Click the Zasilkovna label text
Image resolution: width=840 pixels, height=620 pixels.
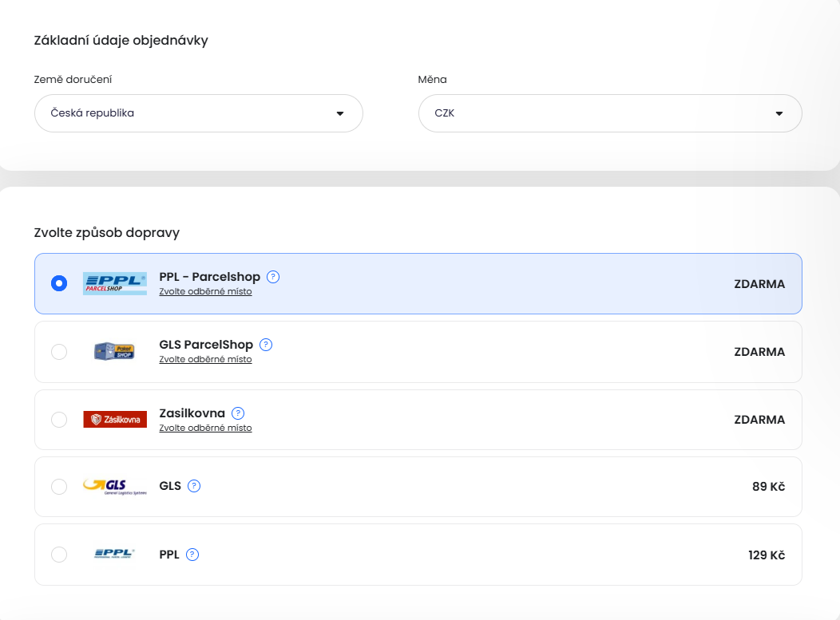tap(192, 413)
